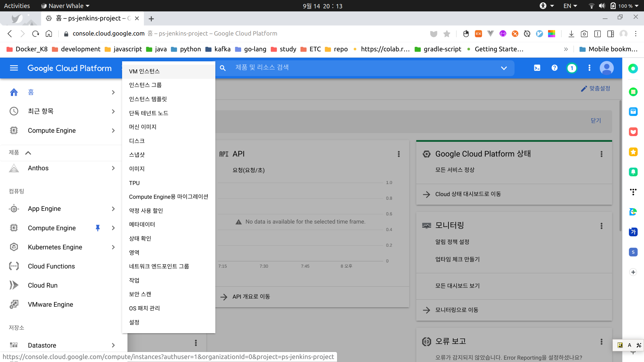Select 스냅샷 menu entry
Screen dimensions: 644x362
click(x=137, y=155)
